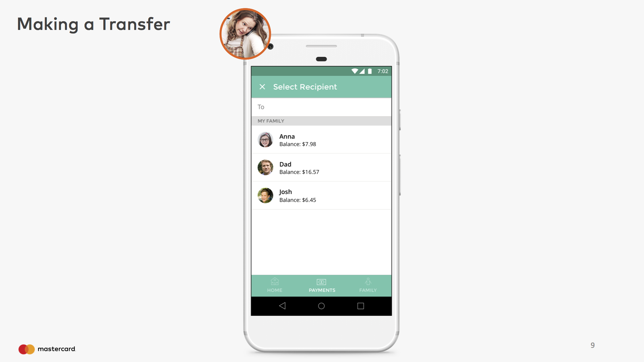Expand recipient search dropdown
This screenshot has width=644, height=362.
(x=322, y=107)
